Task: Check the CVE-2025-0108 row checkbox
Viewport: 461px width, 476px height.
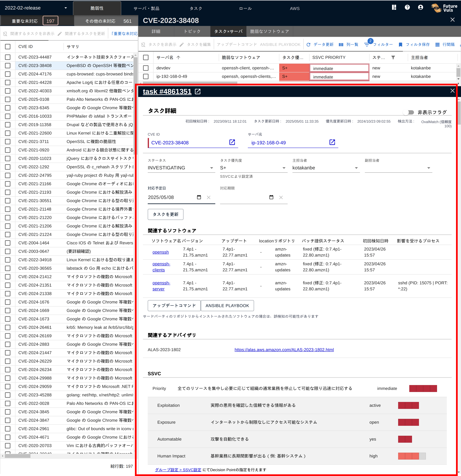Action: click(8, 99)
